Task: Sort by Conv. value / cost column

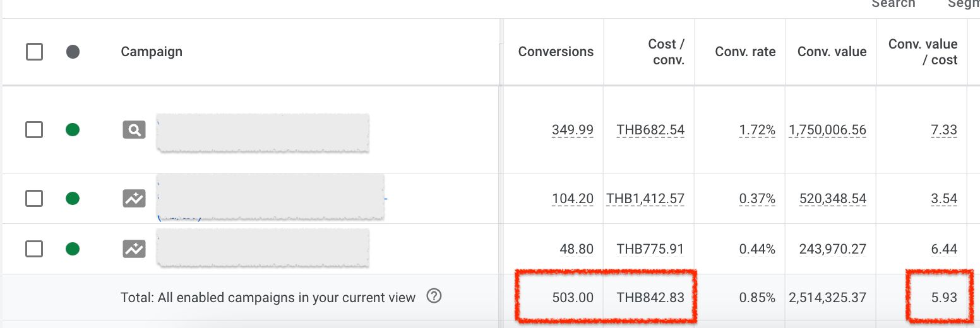Action: [x=923, y=52]
